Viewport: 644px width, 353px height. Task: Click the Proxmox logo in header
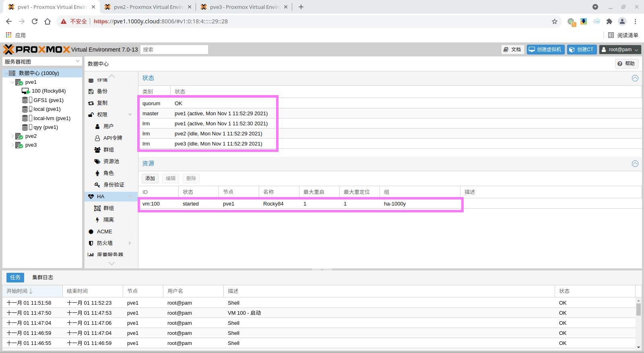point(37,50)
